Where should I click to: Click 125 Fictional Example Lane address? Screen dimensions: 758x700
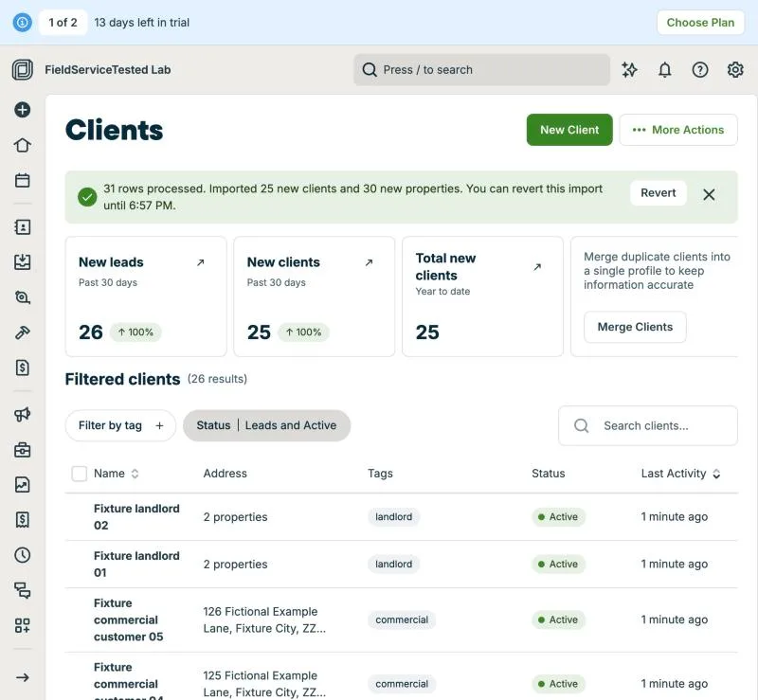point(264,684)
